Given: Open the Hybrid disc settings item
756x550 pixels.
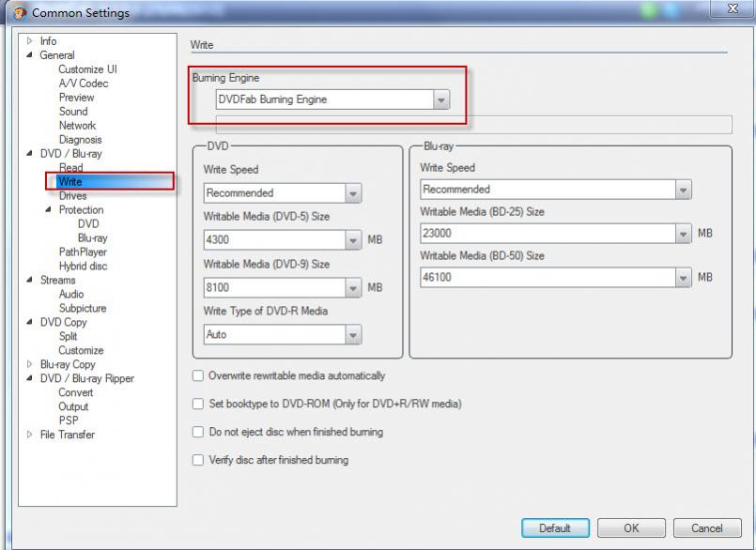Looking at the screenshot, I should coord(83,266).
